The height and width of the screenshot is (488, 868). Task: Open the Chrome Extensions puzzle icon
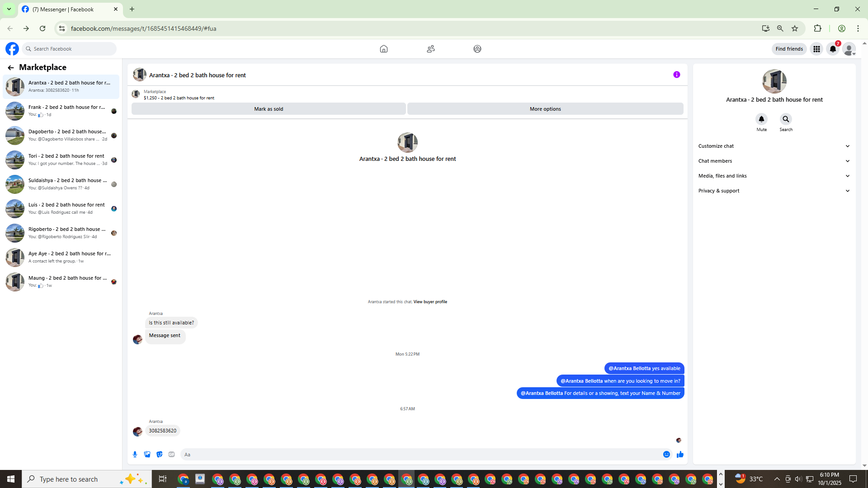(x=817, y=28)
